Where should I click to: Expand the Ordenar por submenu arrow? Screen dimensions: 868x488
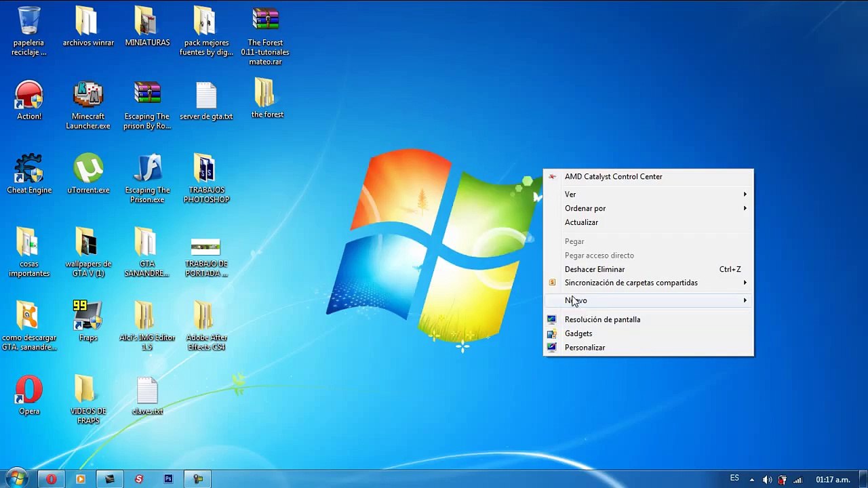coord(745,208)
